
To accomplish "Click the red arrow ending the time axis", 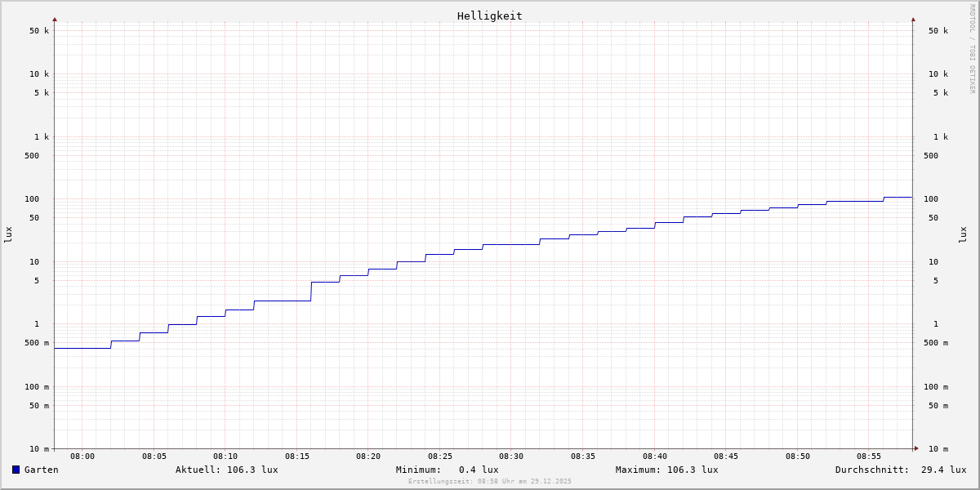I will pos(916,448).
